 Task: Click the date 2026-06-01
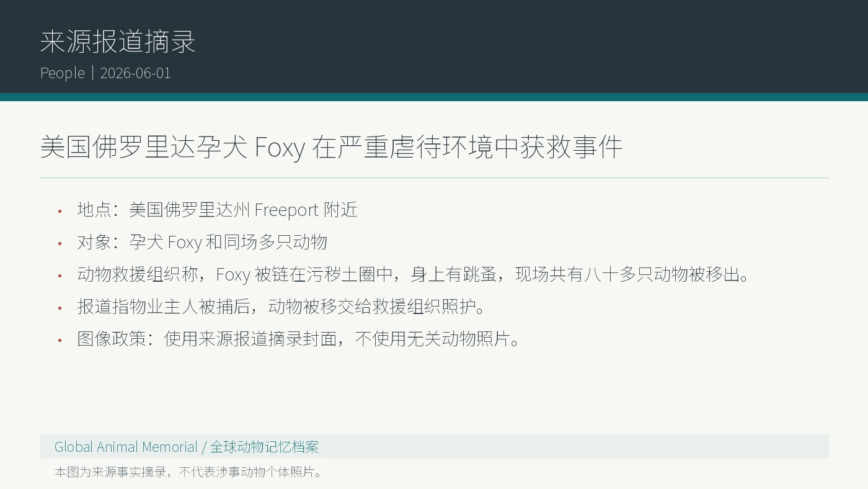(x=135, y=73)
